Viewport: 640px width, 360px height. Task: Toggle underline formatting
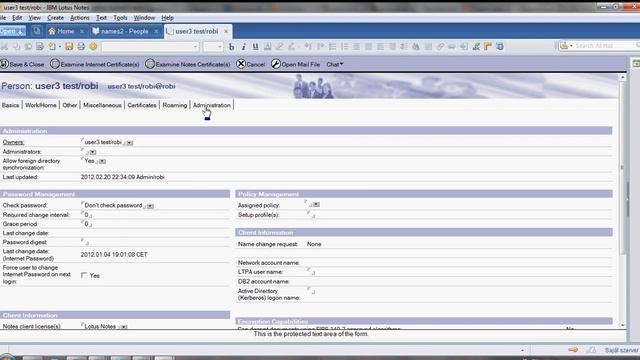[x=256, y=47]
